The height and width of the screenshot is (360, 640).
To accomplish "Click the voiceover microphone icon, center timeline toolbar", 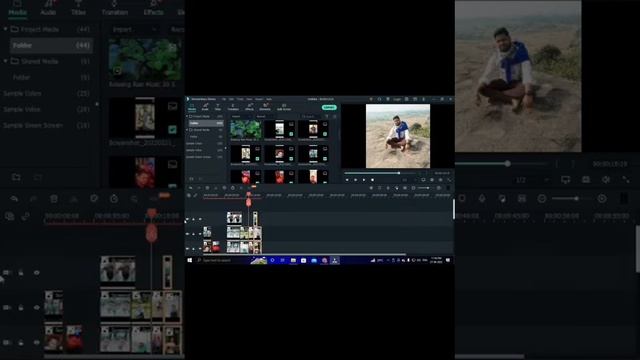I will coord(388,188).
